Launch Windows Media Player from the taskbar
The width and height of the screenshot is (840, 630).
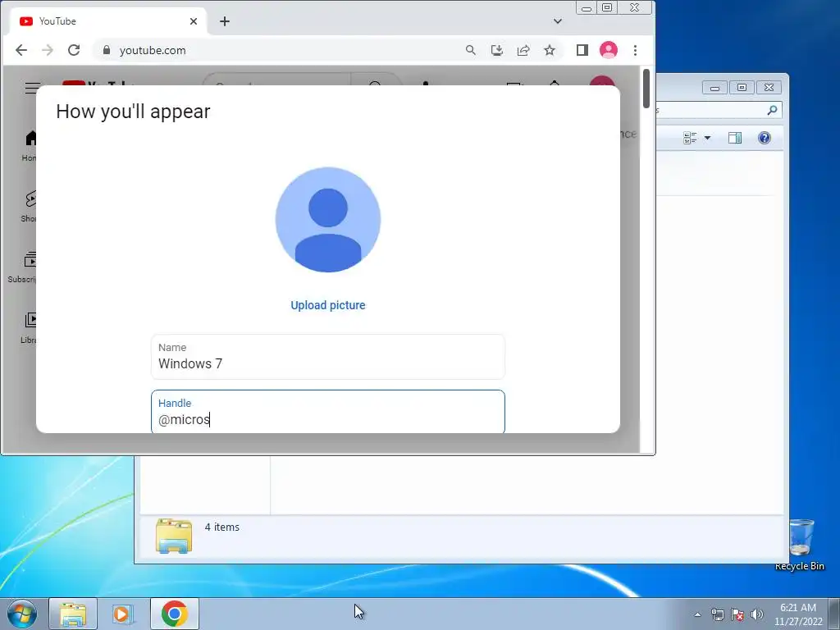click(x=122, y=614)
